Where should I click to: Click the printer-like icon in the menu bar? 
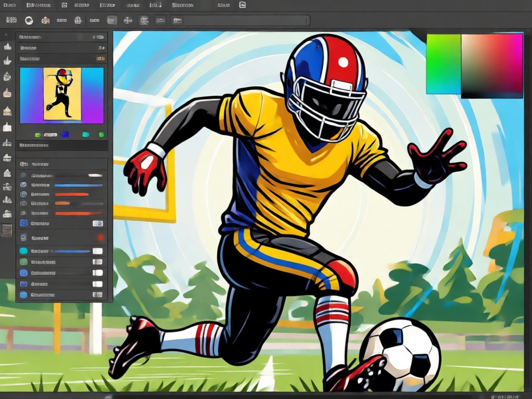pyautogui.click(x=64, y=5)
